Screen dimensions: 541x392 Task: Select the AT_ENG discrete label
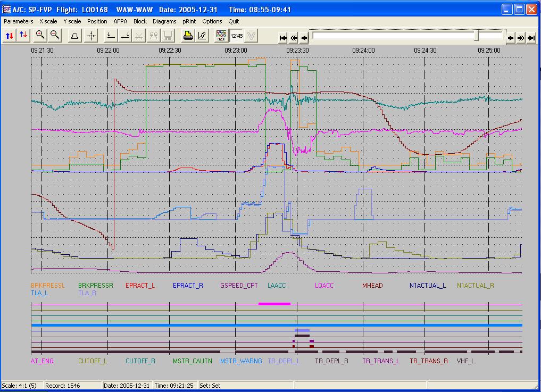pos(42,361)
